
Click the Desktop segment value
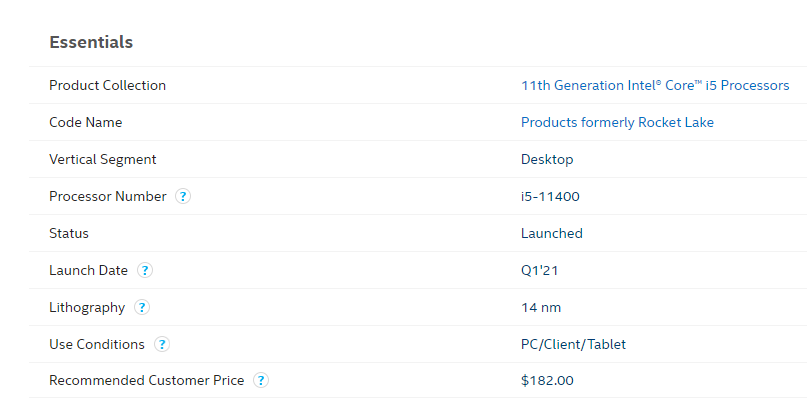click(x=547, y=160)
